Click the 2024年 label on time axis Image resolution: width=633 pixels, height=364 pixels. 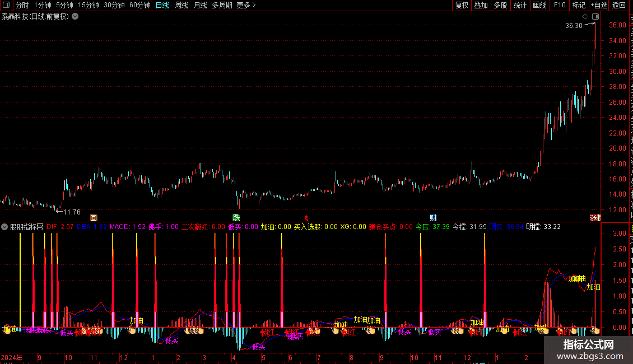click(x=12, y=357)
